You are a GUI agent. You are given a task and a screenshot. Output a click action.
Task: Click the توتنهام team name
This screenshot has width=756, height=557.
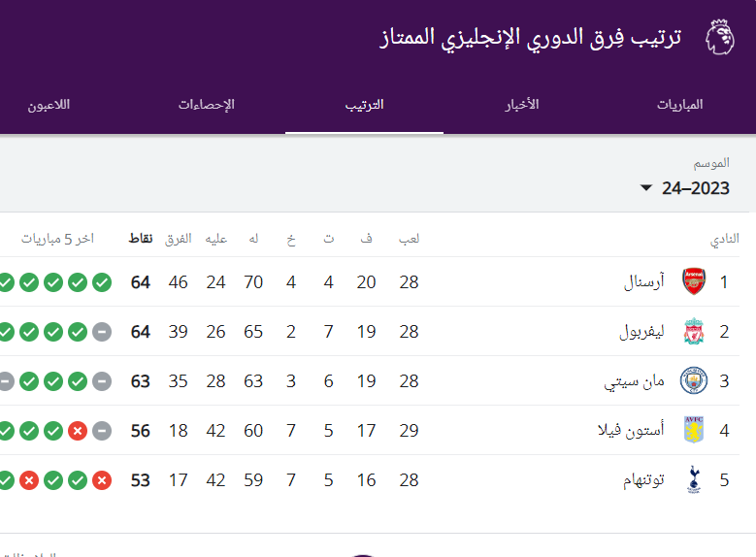[x=643, y=479]
